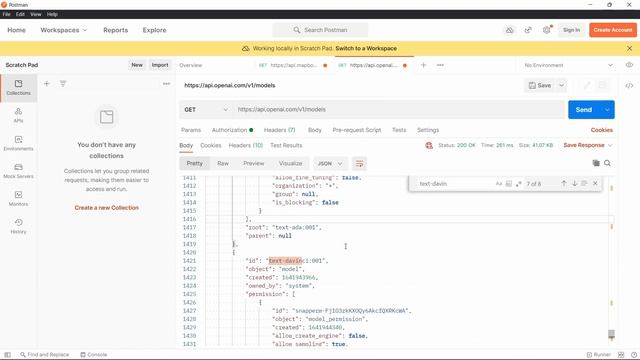Select the Raw response view

coord(223,163)
